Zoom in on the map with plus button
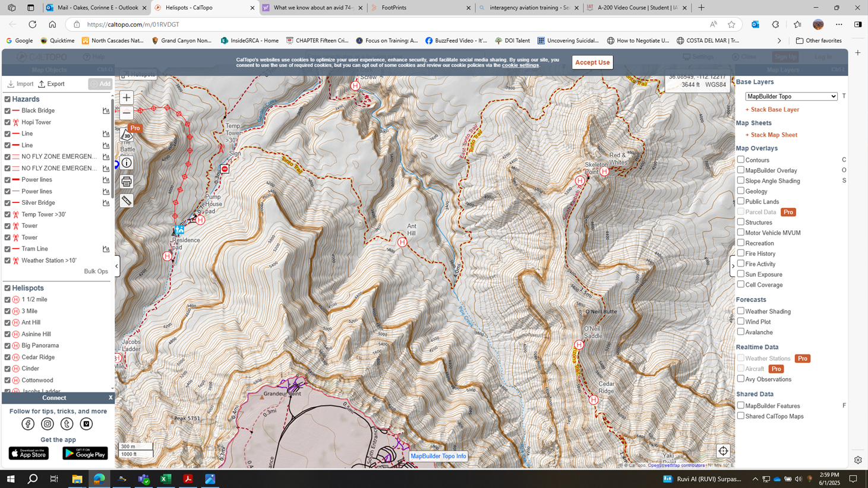 [127, 97]
